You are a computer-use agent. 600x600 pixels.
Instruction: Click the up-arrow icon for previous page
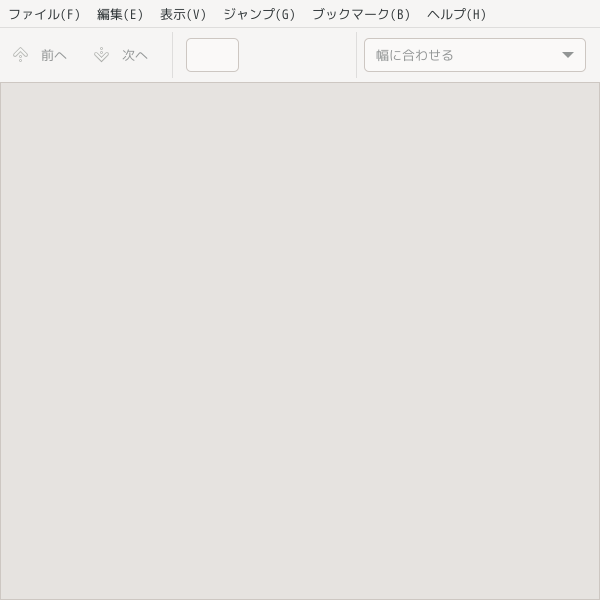click(20, 55)
